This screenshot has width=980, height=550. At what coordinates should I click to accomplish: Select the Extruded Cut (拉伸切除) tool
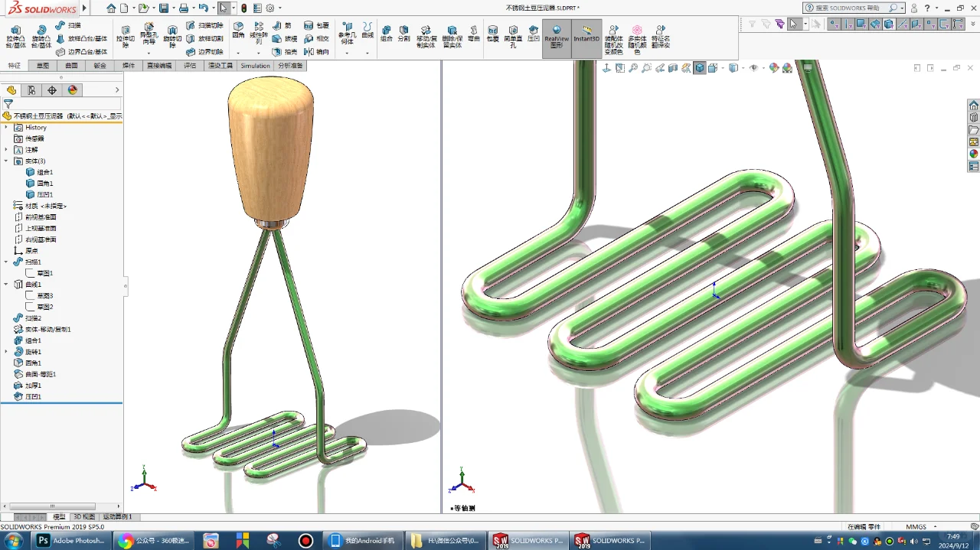click(x=126, y=36)
